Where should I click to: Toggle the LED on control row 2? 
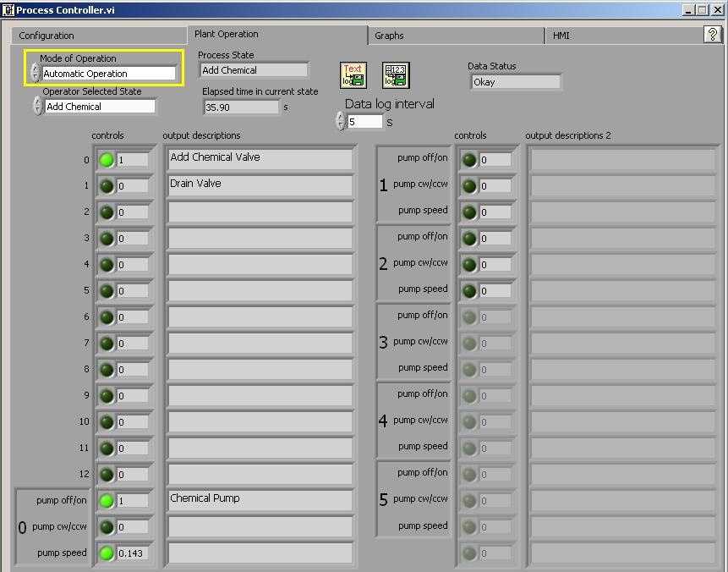tap(107, 212)
